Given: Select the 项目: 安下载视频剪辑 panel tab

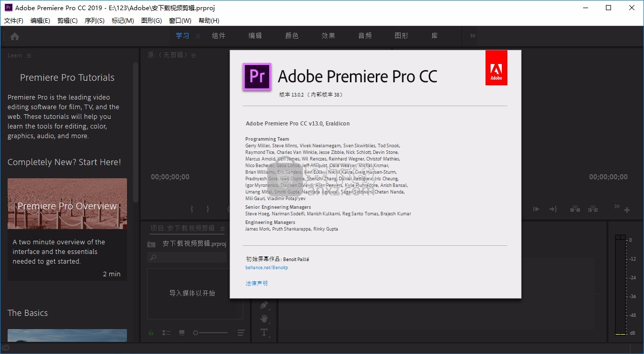Looking at the screenshot, I should pyautogui.click(x=183, y=229).
